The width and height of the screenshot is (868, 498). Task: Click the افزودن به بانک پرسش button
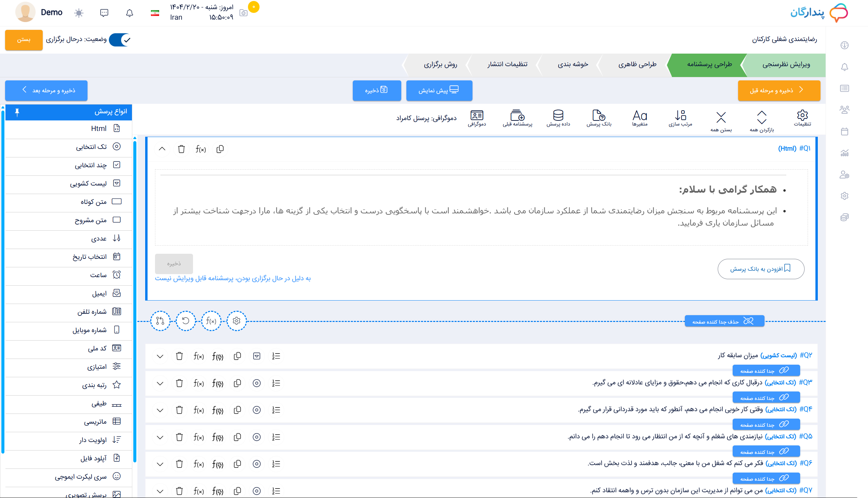[x=760, y=269]
